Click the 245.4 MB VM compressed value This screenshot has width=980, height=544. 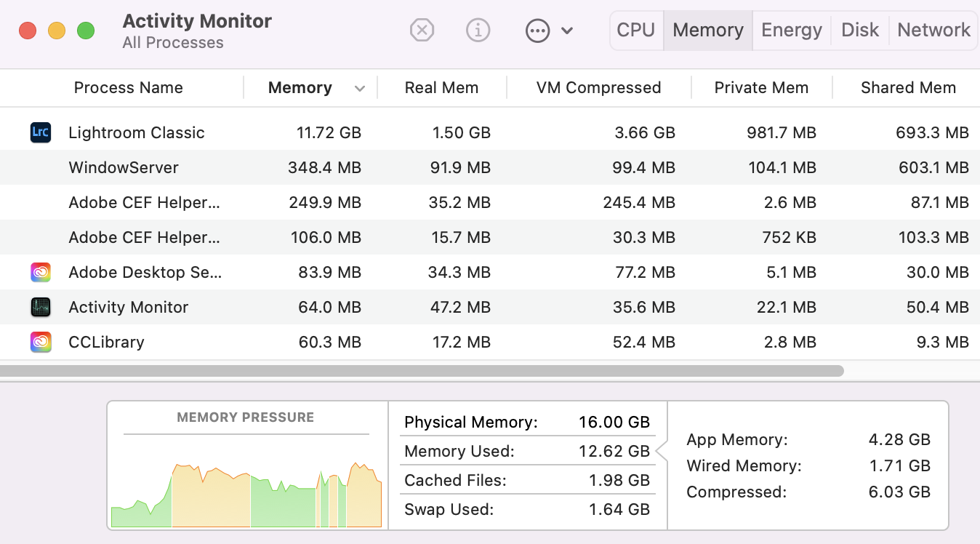tap(639, 202)
